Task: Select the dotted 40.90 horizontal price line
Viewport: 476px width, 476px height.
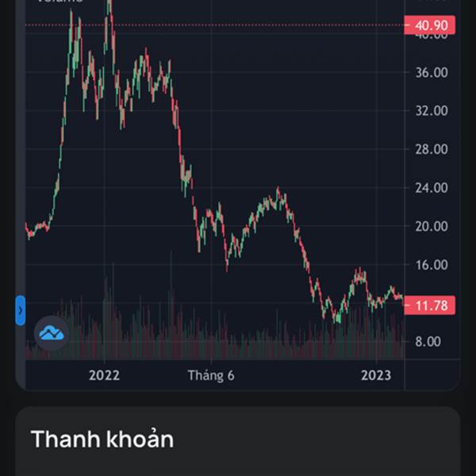Action: (x=215, y=25)
